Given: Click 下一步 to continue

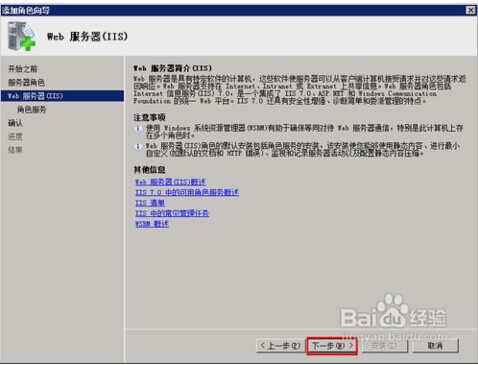Looking at the screenshot, I should click(x=332, y=346).
